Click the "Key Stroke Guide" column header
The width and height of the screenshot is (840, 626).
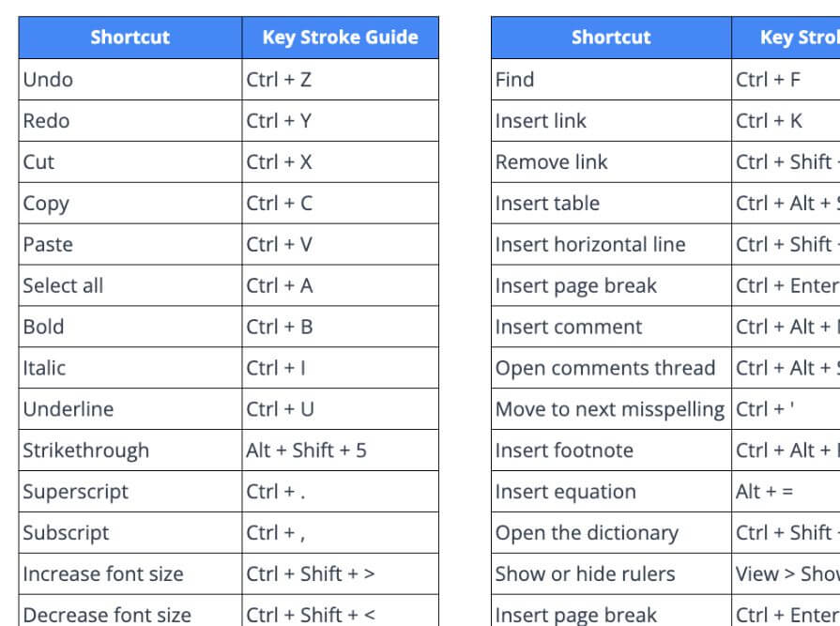tap(340, 38)
